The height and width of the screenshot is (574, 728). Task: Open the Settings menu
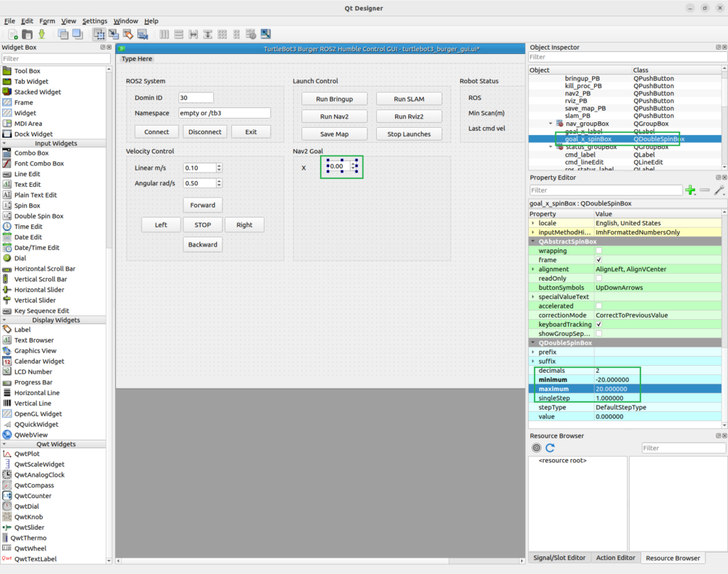coord(95,21)
